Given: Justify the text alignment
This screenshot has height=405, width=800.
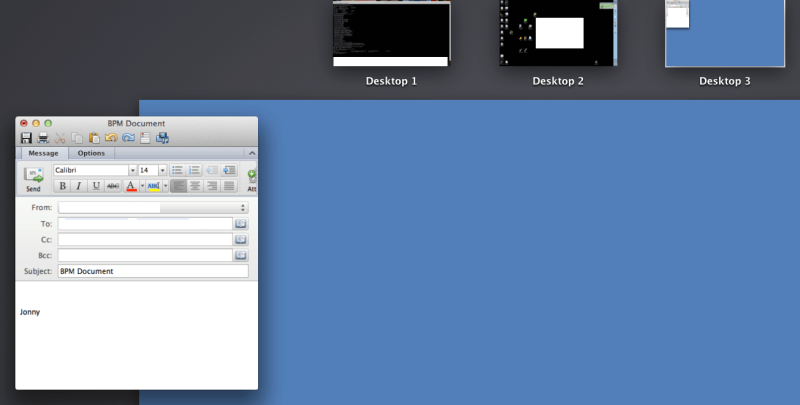Looking at the screenshot, I should point(229,186).
